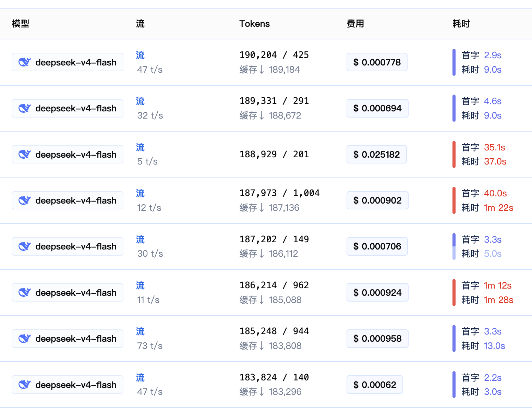The width and height of the screenshot is (532, 414).
Task: Click the $ 0.000958 cost badge
Action: (x=377, y=338)
